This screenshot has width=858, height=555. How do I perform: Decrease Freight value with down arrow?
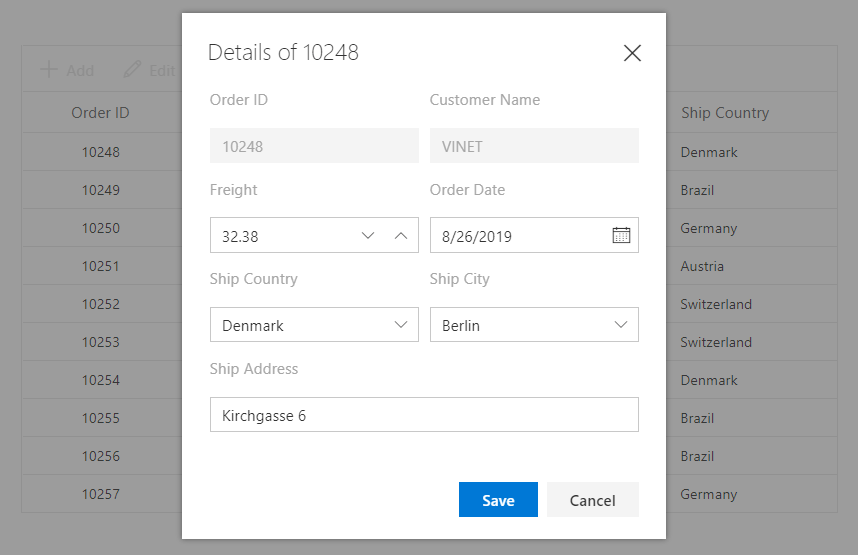click(368, 235)
